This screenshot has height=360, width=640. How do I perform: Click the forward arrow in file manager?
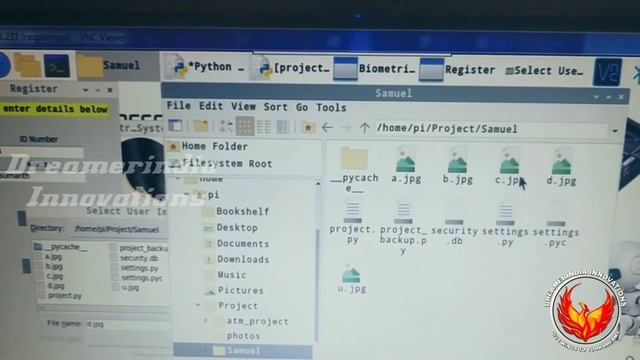[346, 128]
